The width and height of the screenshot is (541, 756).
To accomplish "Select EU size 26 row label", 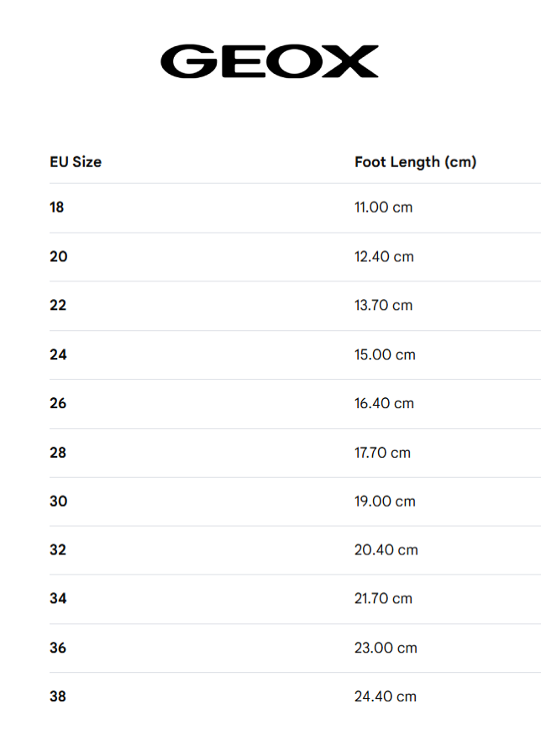I will click(58, 403).
